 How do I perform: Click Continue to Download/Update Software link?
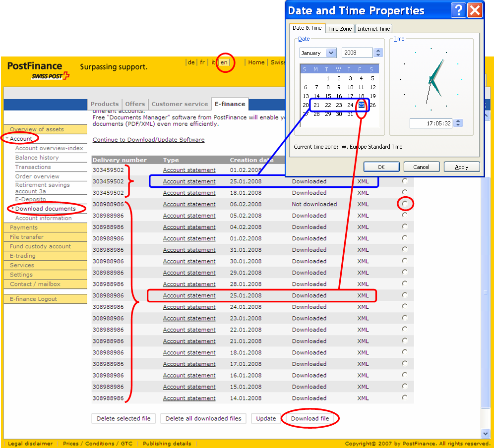click(148, 139)
